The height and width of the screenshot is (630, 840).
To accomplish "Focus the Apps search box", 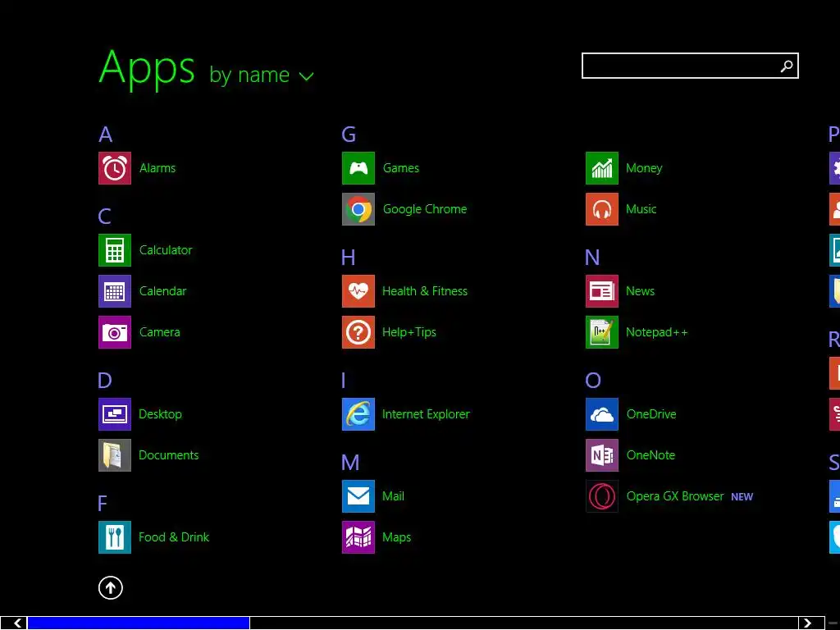I will coord(690,66).
